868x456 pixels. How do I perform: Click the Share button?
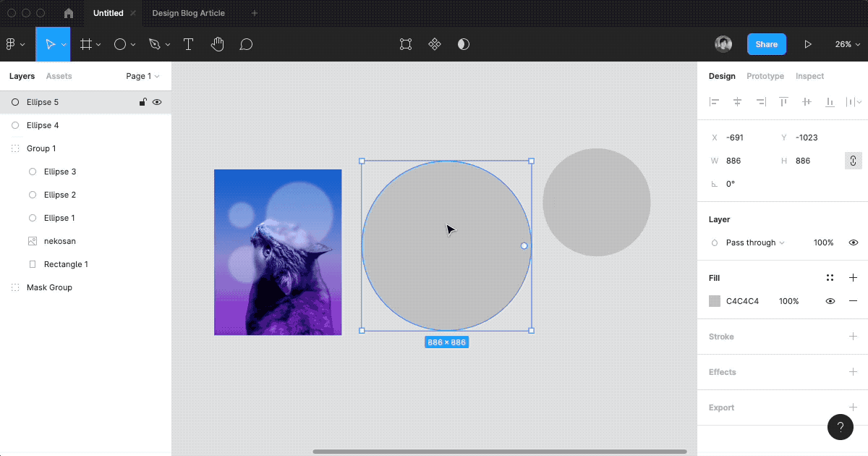click(x=766, y=44)
